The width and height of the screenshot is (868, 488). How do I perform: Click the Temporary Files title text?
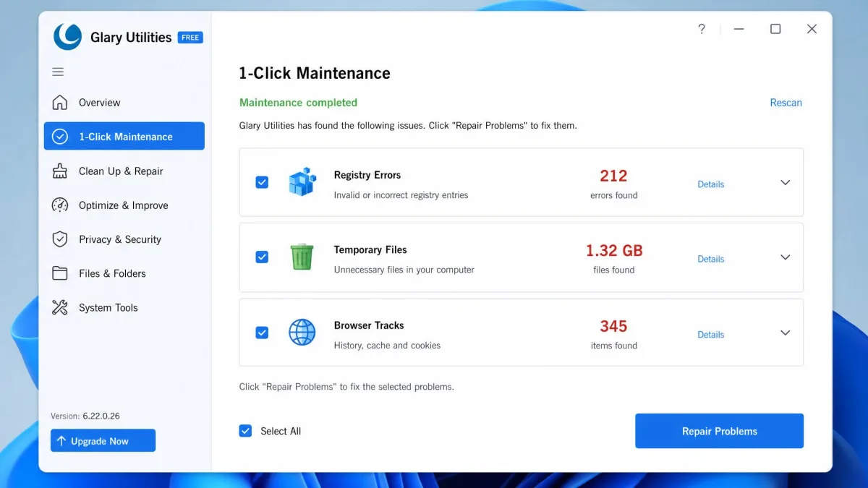pos(370,249)
